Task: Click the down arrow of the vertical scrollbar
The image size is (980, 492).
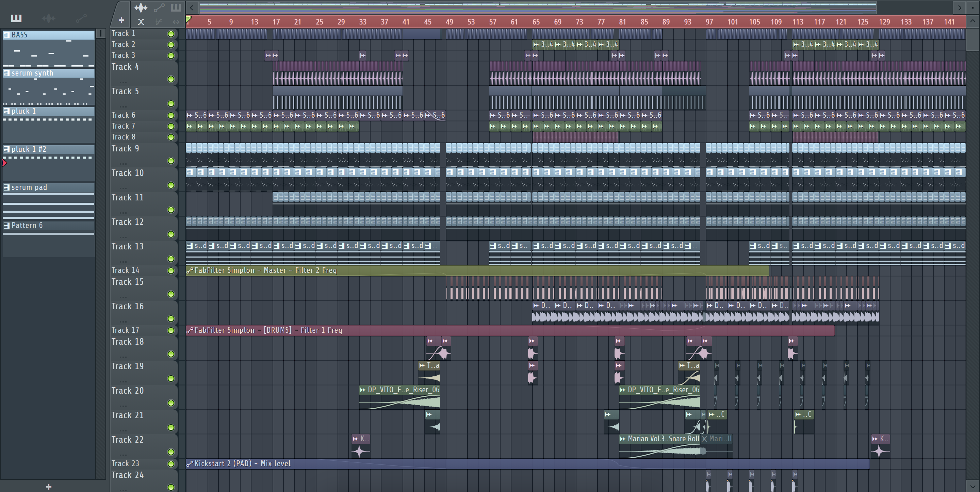Action: [973, 486]
